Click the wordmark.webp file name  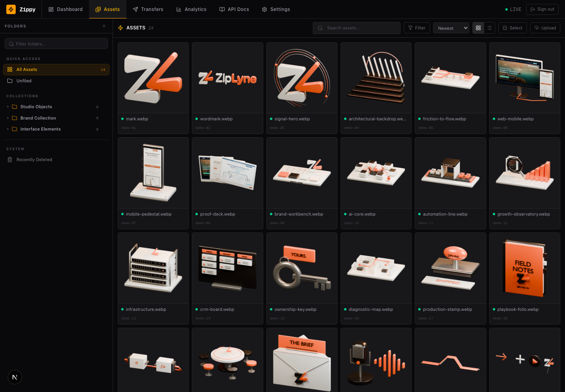click(216, 119)
